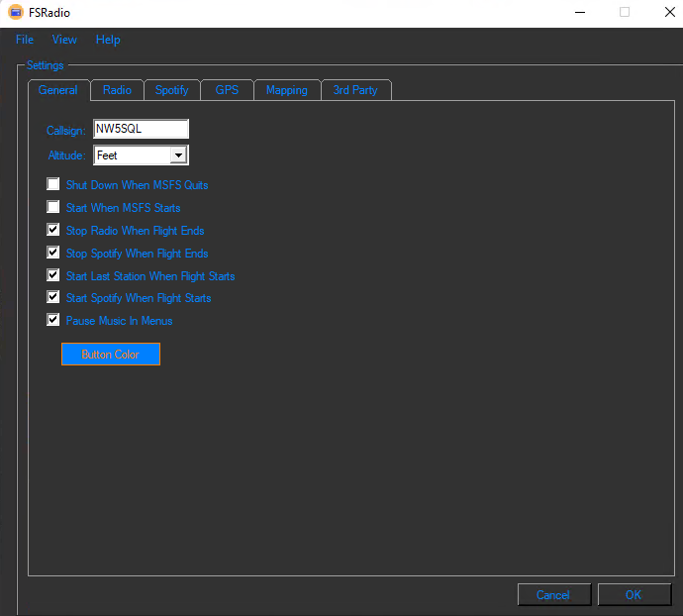
Task: Click the FSRadio app icon in title bar
Action: pyautogui.click(x=16, y=13)
